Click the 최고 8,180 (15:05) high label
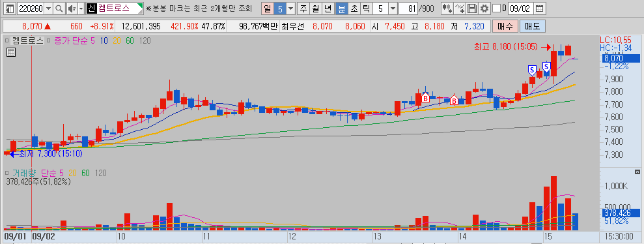This screenshot has height=244, width=644. (505, 47)
